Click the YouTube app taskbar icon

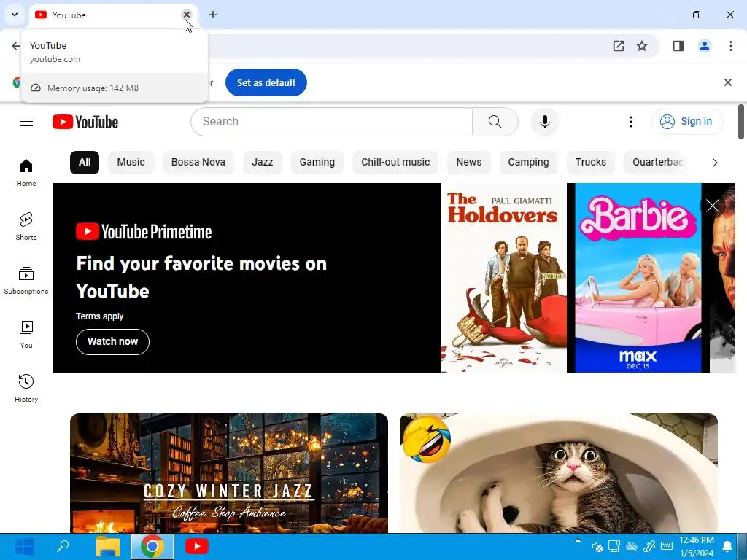click(x=197, y=546)
